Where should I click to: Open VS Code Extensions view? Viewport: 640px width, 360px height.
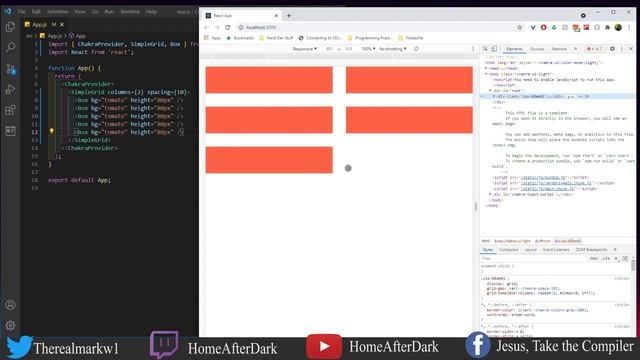10,110
